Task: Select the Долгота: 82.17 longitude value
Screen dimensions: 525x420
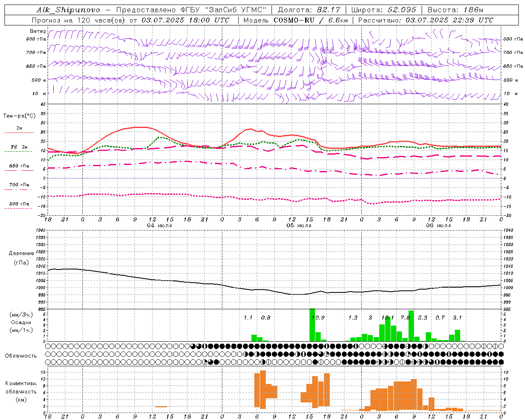Action: pyautogui.click(x=309, y=10)
